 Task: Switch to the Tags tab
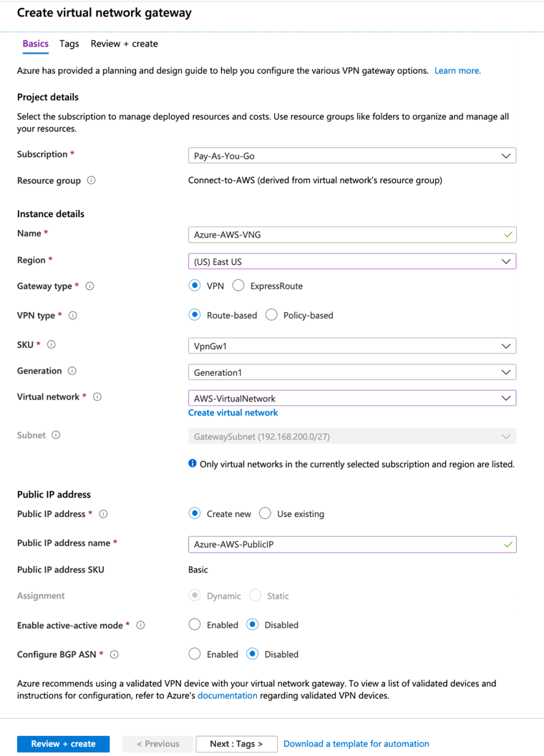69,44
